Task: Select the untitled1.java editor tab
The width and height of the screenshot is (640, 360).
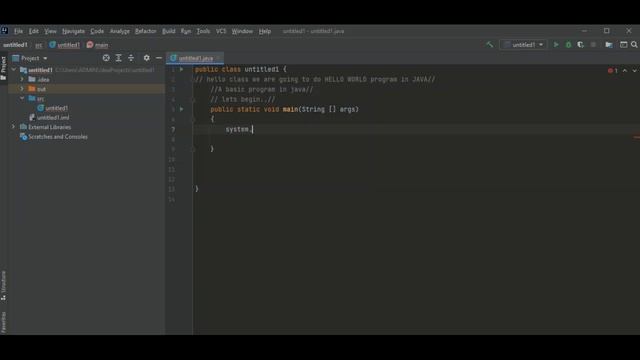Action: click(195, 58)
